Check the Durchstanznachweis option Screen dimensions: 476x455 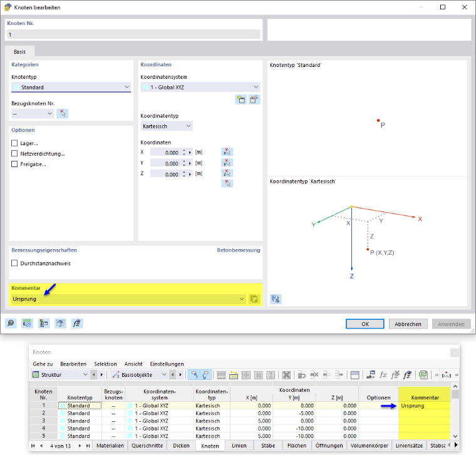14,263
